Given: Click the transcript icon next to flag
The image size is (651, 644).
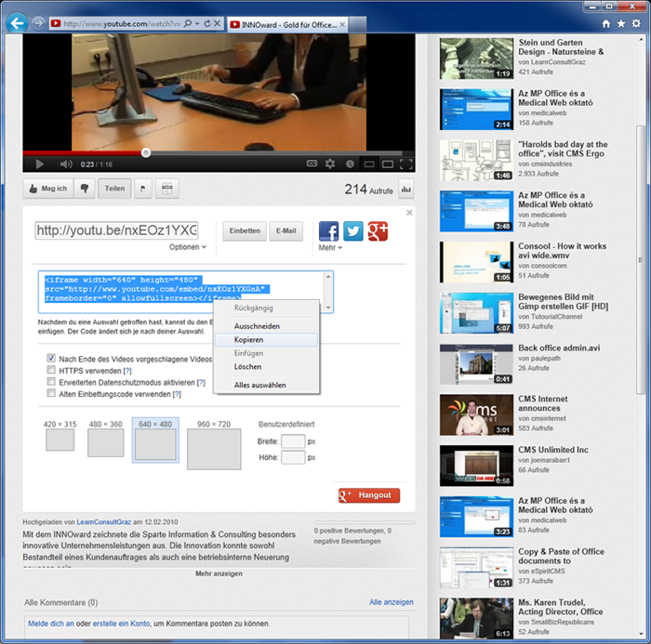Looking at the screenshot, I should [166, 189].
